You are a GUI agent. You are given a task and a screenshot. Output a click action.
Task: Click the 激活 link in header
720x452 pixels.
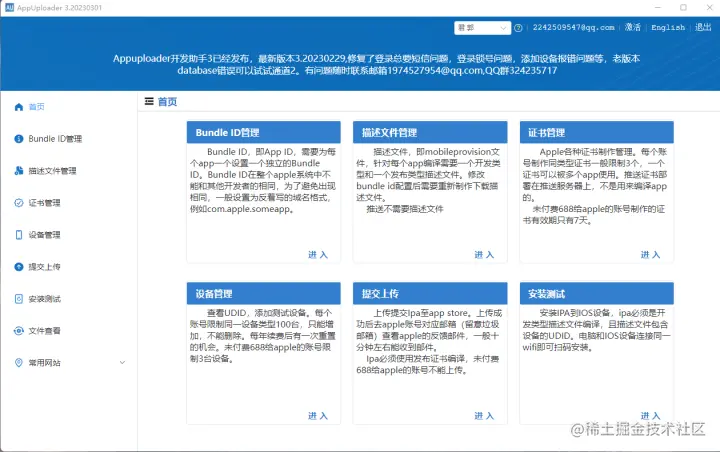click(x=632, y=28)
